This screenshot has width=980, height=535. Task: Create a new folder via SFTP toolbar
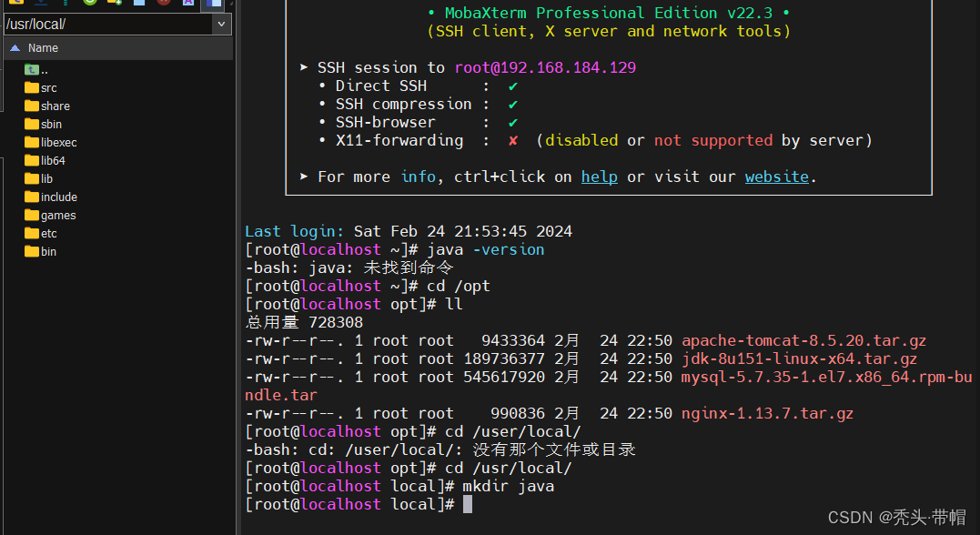click(x=116, y=5)
